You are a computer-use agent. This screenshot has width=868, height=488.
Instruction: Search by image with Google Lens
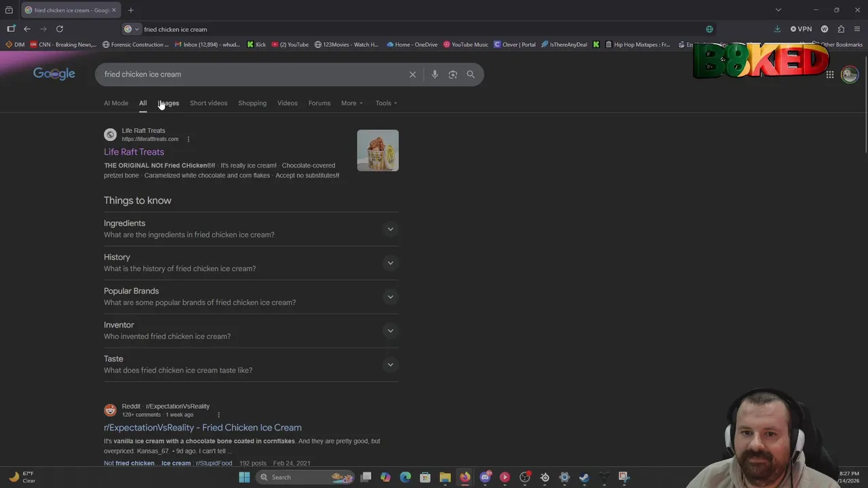click(453, 75)
